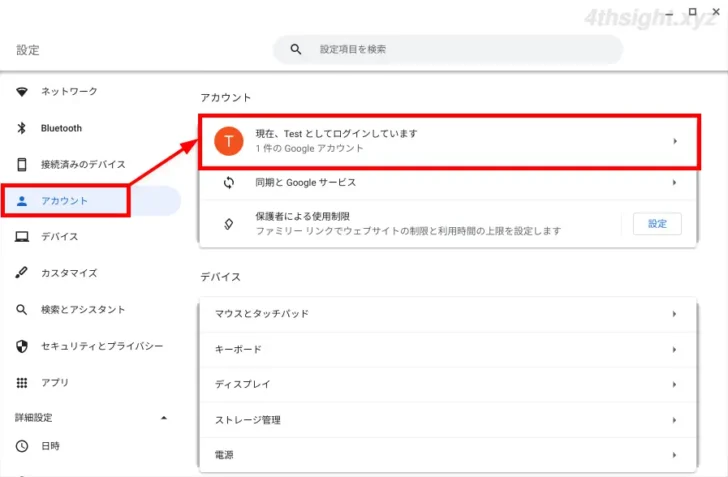Open ストレージ管理 row
Screen dimensions: 728x477
(x=449, y=420)
